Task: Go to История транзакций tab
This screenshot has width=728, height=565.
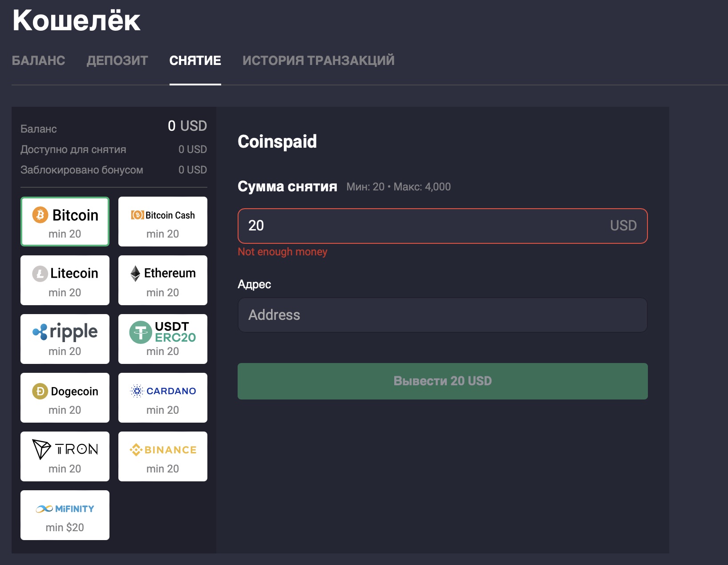Action: click(x=319, y=61)
